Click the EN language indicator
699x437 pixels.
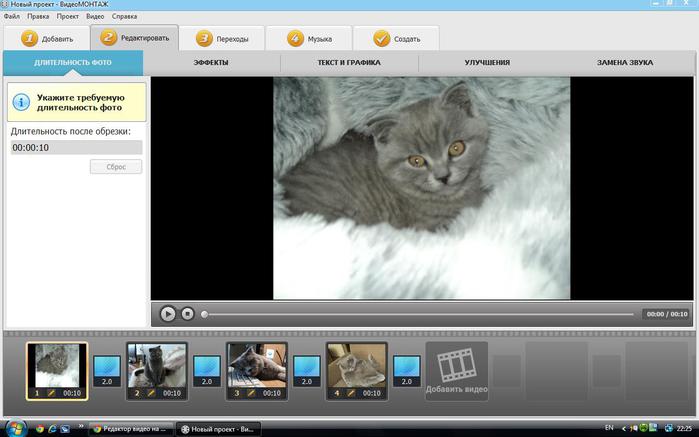[609, 428]
